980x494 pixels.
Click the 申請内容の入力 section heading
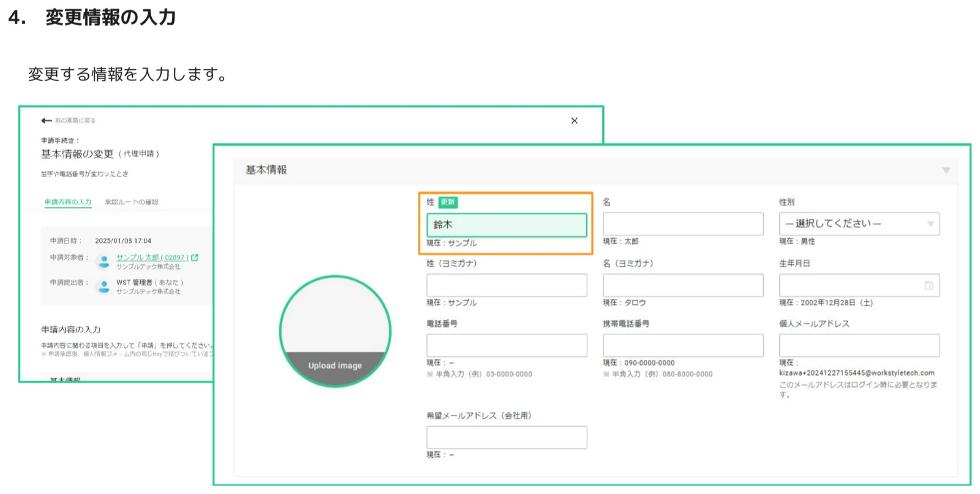pyautogui.click(x=71, y=330)
